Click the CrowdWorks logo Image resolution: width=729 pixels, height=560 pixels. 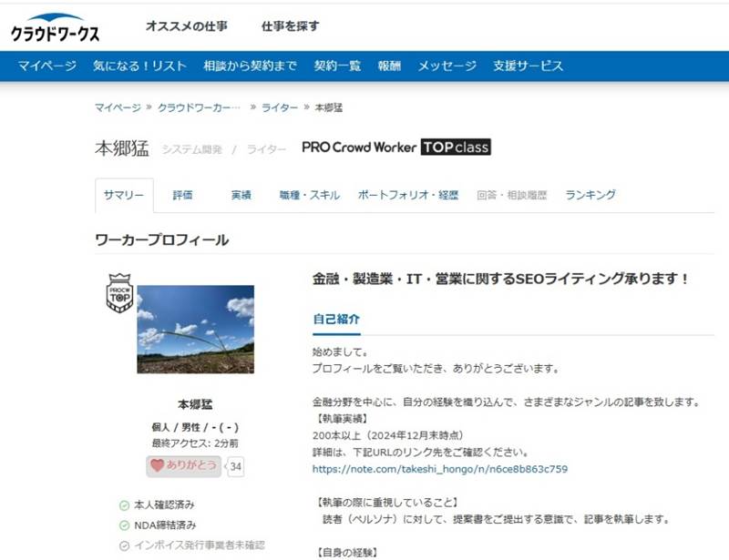click(55, 28)
